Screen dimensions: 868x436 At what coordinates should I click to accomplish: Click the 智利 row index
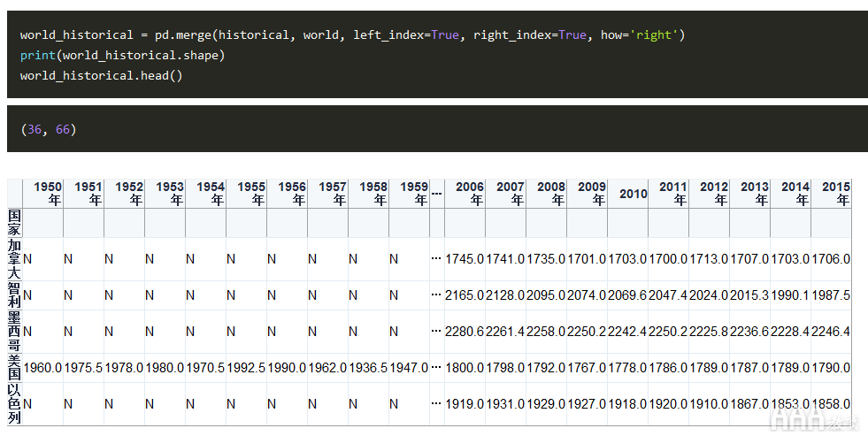(14, 295)
